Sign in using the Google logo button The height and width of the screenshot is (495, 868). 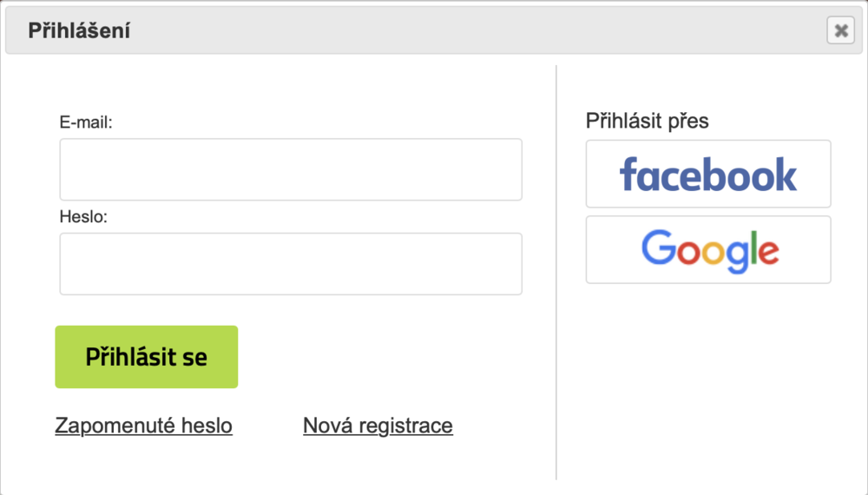[x=708, y=250]
